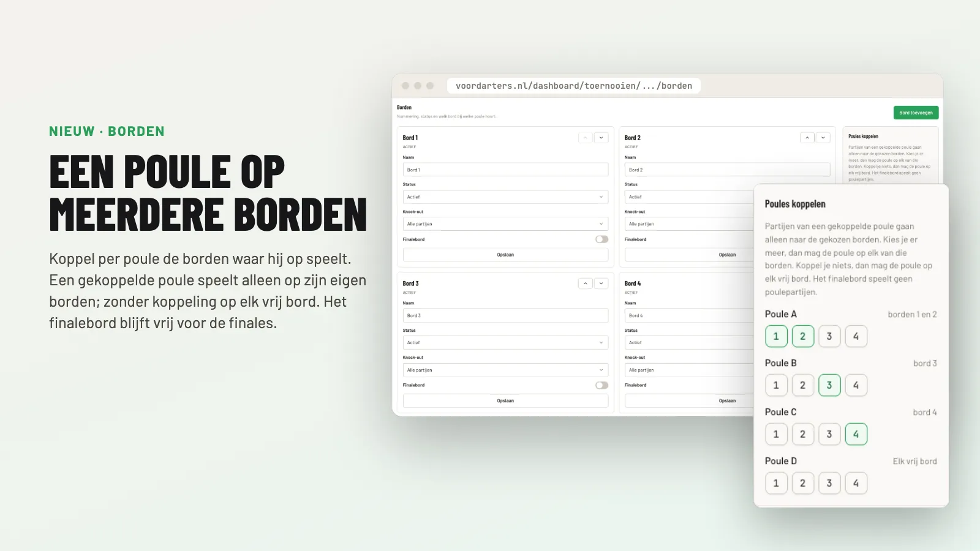Save Bord 1 with Opslaan

[505, 255]
